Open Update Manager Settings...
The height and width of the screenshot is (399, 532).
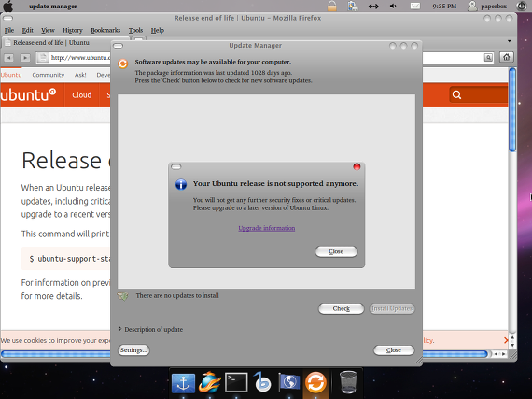133,350
